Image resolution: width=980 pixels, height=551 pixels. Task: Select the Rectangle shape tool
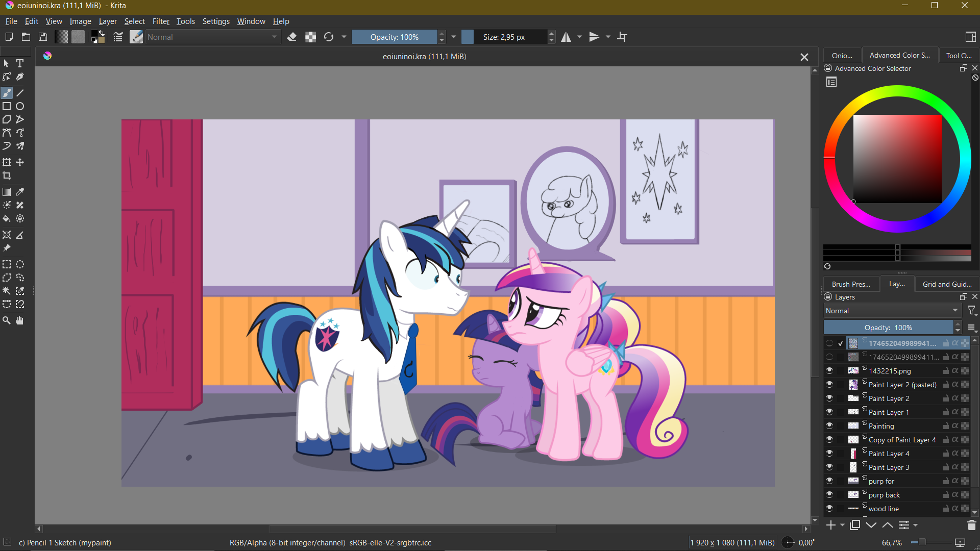(7, 106)
